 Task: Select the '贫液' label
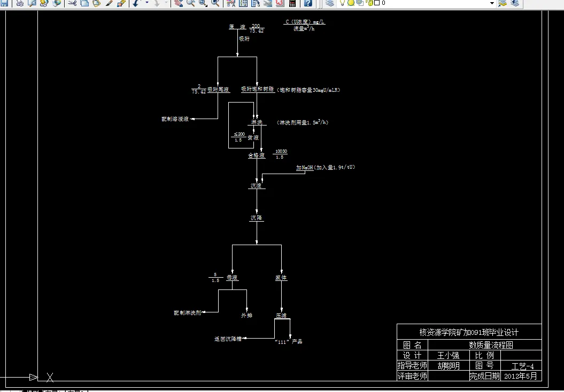pos(253,138)
